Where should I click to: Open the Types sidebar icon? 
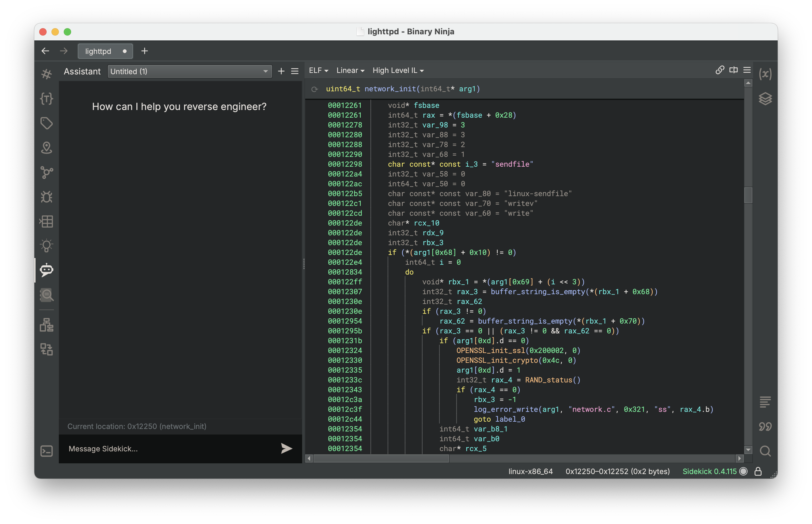pyautogui.click(x=47, y=99)
